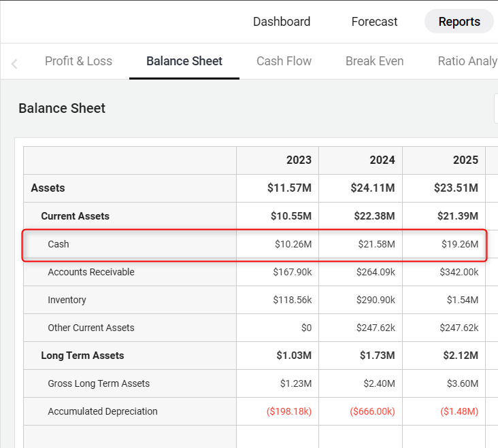Click the 2024 column header
The width and height of the screenshot is (498, 448).
tap(382, 160)
